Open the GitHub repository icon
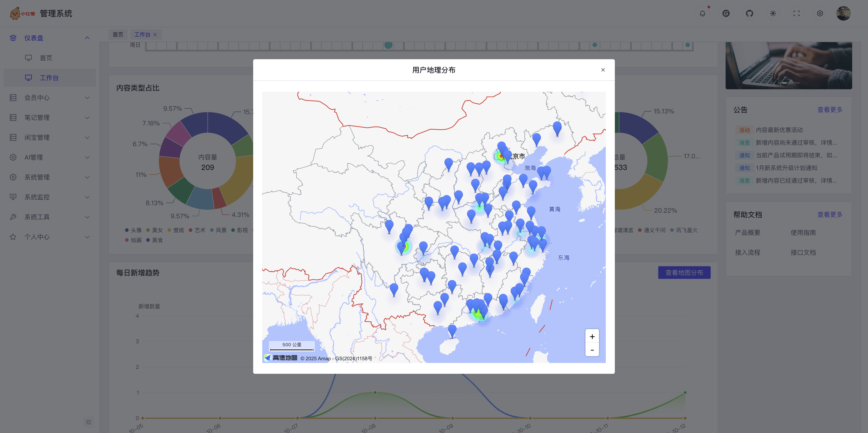 (749, 14)
